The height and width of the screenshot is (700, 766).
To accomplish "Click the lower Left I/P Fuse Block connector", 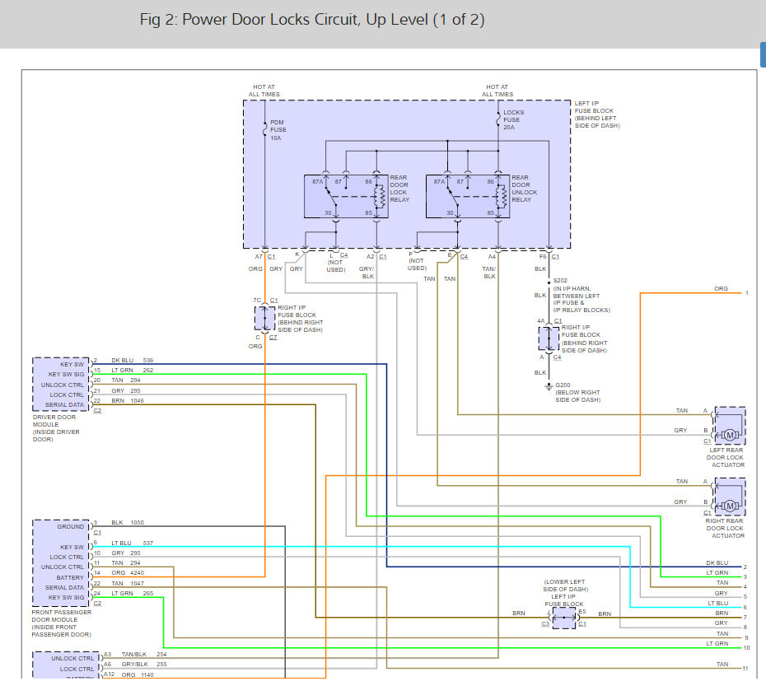I will click(x=563, y=618).
